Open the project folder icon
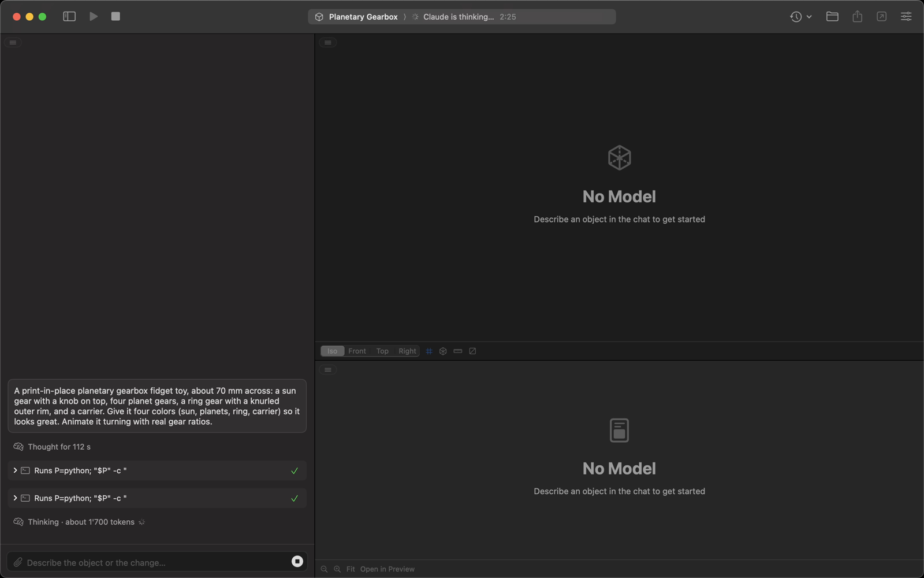This screenshot has width=924, height=578. pos(832,16)
